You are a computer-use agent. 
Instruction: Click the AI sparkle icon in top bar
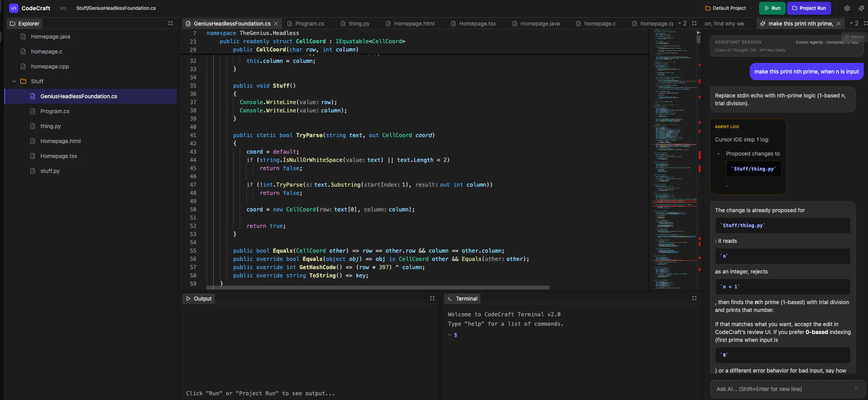pyautogui.click(x=861, y=8)
